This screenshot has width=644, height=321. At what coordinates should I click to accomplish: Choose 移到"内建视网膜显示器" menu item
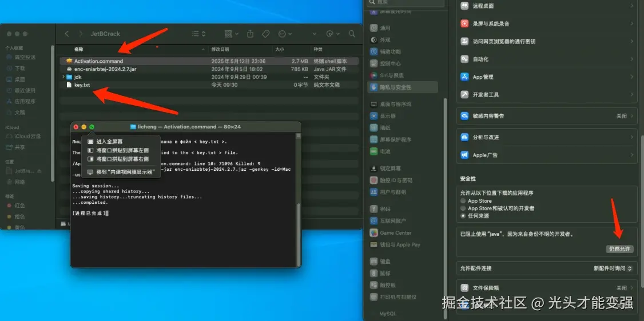pyautogui.click(x=120, y=172)
